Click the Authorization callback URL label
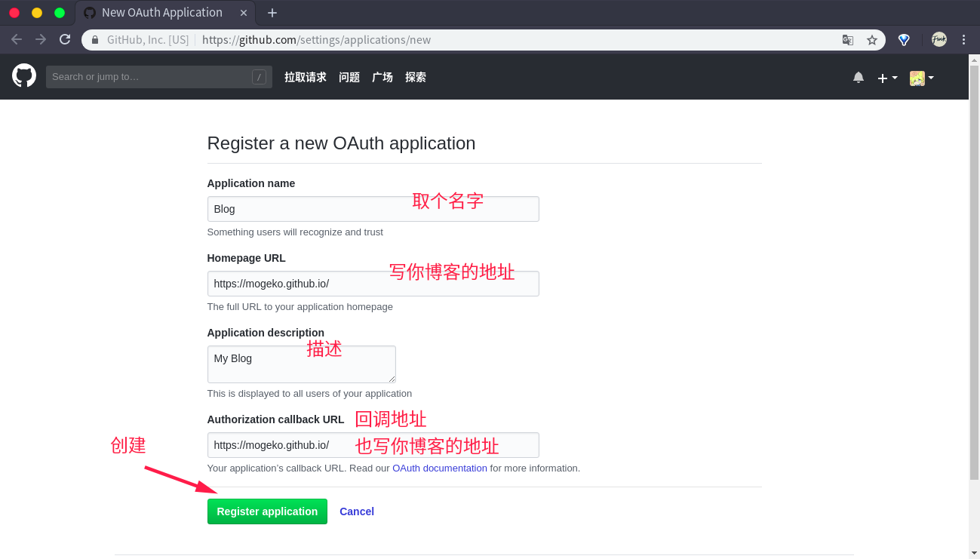980x559 pixels. tap(275, 419)
